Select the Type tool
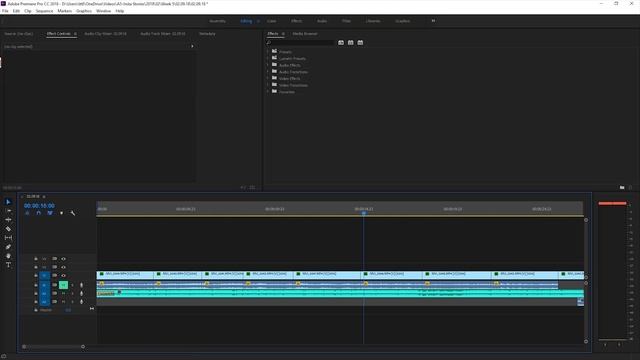This screenshot has width=640, height=360. click(8, 265)
